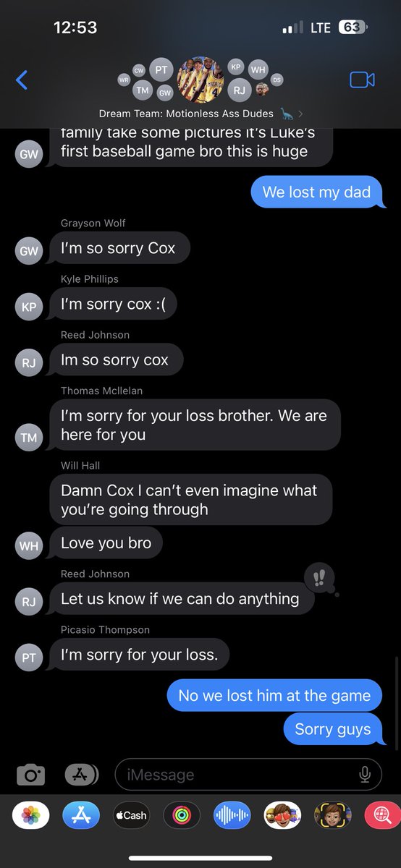
Task: Tap GW avatar beside "I'm so sorry Cox"
Action: point(29,251)
